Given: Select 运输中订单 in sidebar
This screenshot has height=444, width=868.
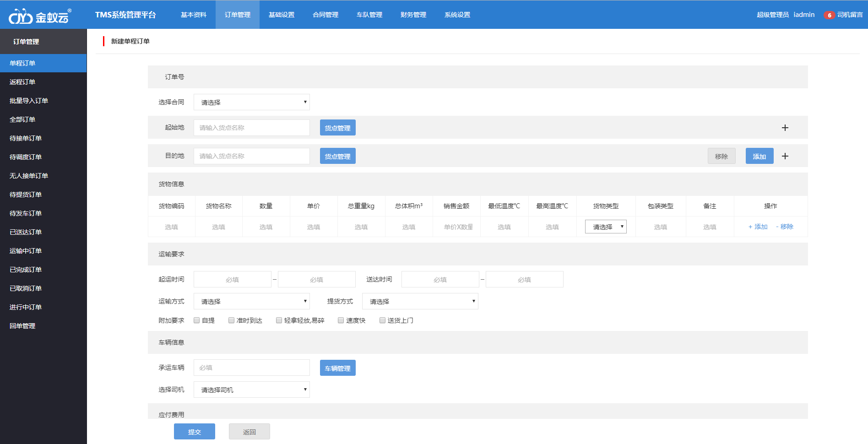Looking at the screenshot, I should click(x=43, y=251).
